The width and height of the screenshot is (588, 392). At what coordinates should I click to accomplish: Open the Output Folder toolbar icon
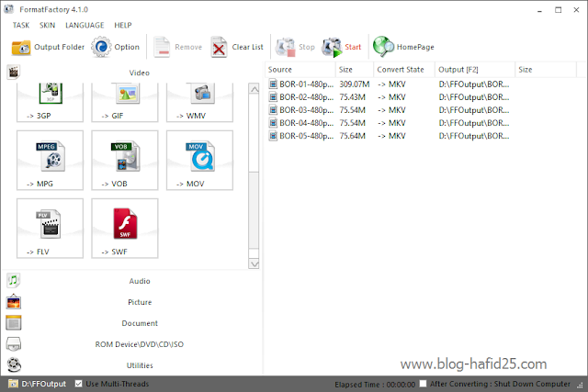click(21, 47)
